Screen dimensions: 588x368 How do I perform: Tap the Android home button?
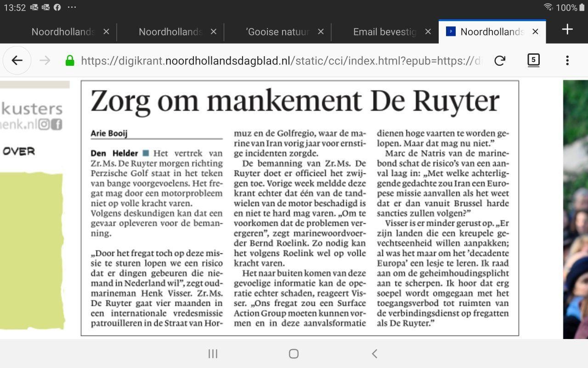coord(294,353)
